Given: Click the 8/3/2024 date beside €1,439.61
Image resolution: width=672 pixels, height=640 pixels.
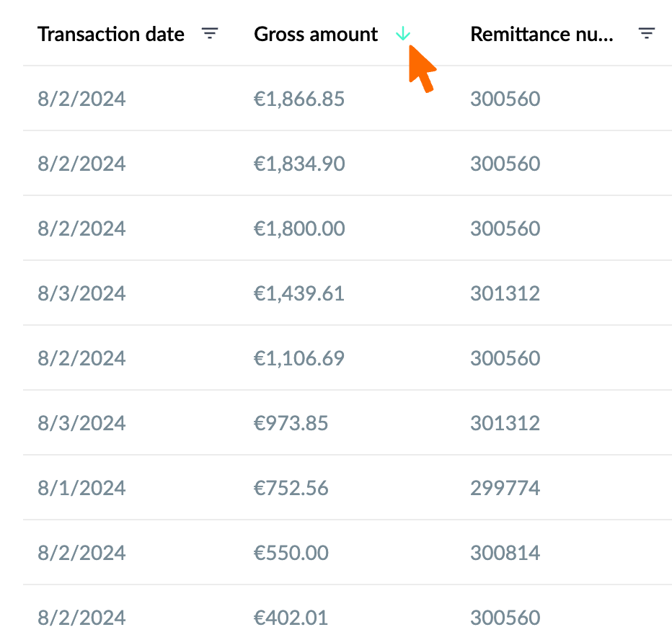Looking at the screenshot, I should click(x=81, y=293).
